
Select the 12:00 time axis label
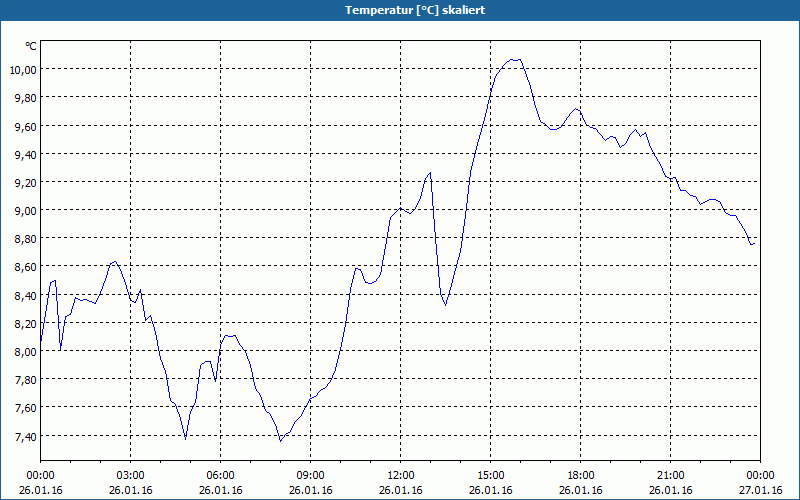tap(401, 475)
